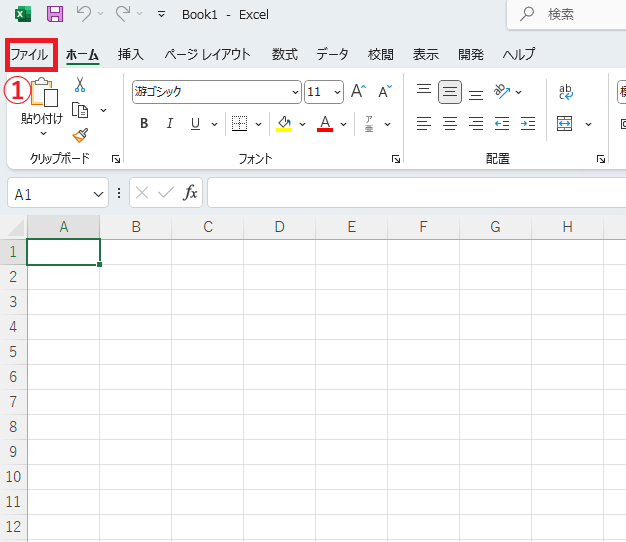Increase font size with large A icon
This screenshot has height=542, width=626.
(358, 91)
